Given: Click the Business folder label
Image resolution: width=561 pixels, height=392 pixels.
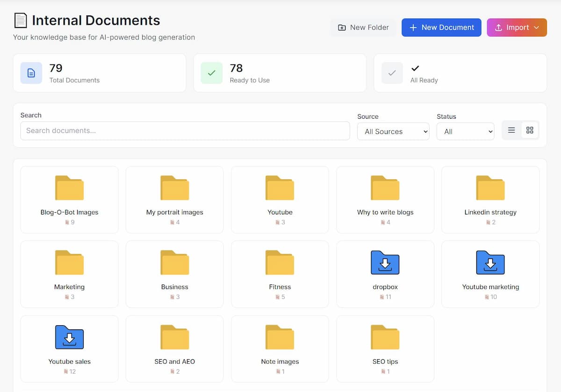Looking at the screenshot, I should (175, 287).
